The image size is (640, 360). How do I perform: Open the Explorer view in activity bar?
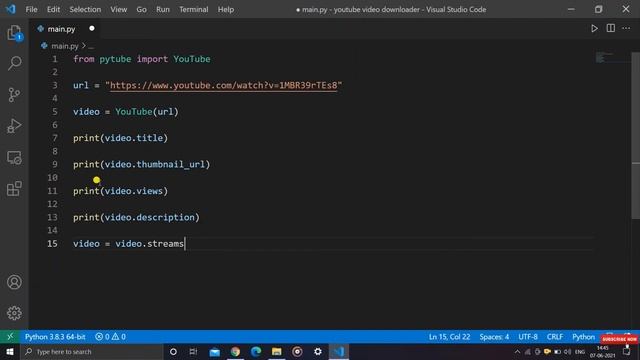pyautogui.click(x=14, y=33)
